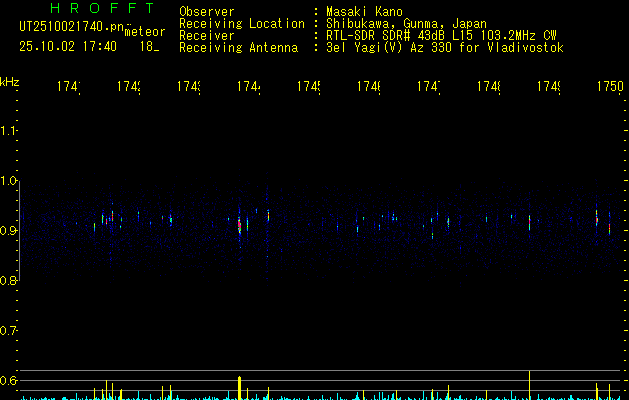Click the HROFFT title text

tap(102, 8)
